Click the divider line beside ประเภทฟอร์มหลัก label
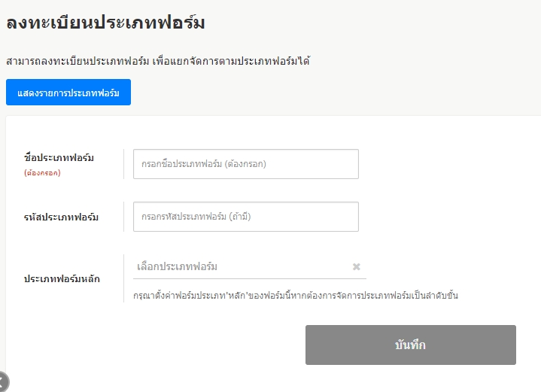 coord(123,278)
